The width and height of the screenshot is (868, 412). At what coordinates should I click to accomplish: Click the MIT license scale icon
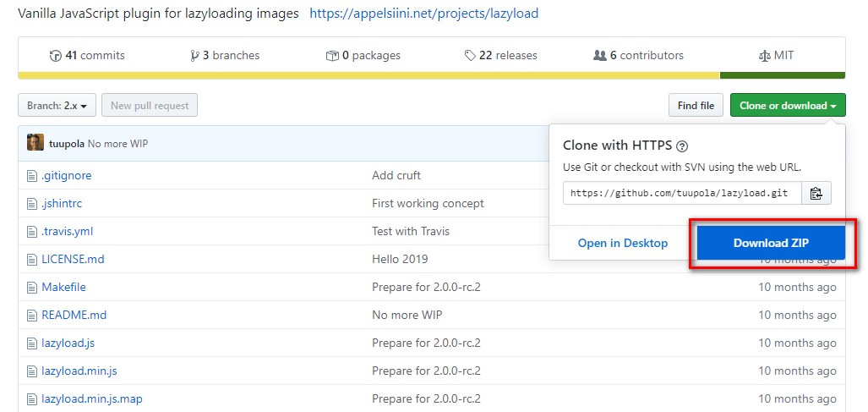coord(765,56)
